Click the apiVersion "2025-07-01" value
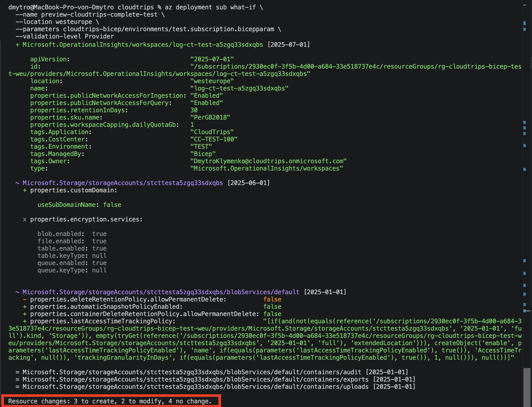 pyautogui.click(x=212, y=59)
